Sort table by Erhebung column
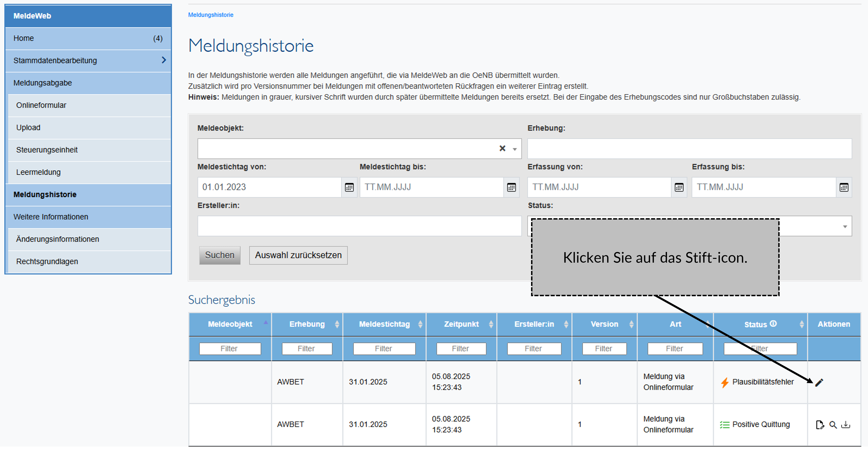This screenshot has height=452, width=868. click(337, 324)
